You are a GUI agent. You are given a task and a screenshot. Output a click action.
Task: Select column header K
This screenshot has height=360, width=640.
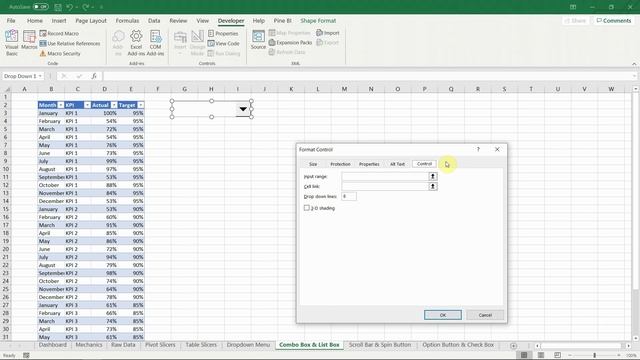(x=291, y=89)
